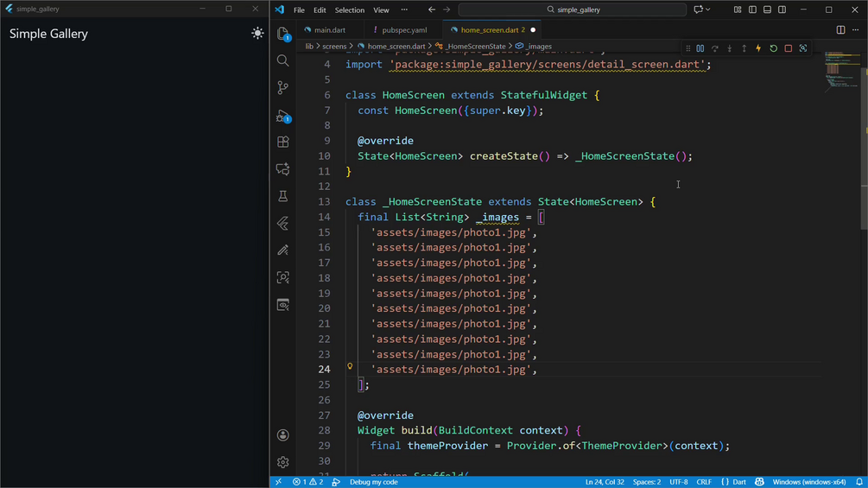868x488 pixels.
Task: Open the Source Control view
Action: click(283, 87)
